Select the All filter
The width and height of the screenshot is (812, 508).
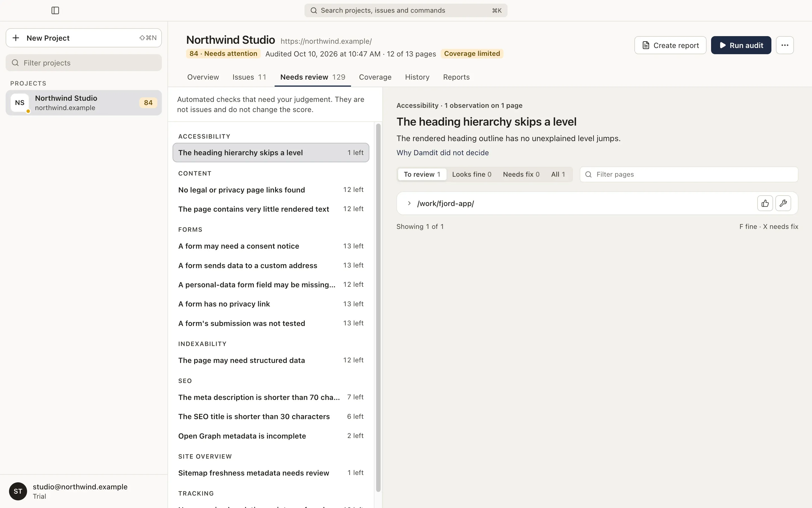[x=558, y=174]
